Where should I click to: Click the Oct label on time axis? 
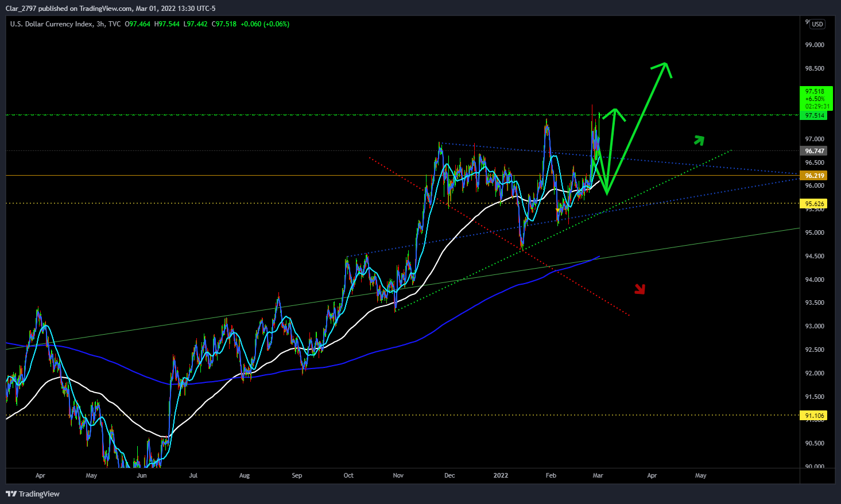(348, 475)
